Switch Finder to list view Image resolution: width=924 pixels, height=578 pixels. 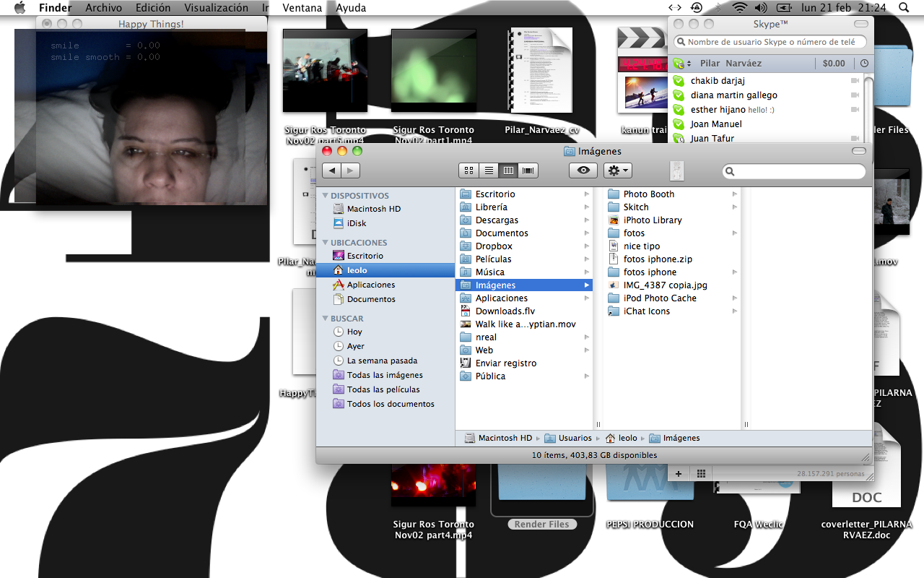tap(489, 171)
